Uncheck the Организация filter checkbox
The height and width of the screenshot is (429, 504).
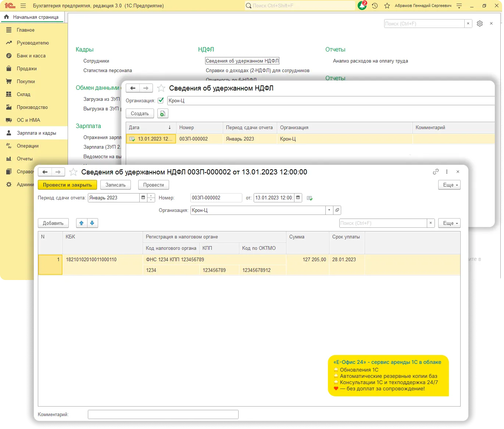click(161, 100)
